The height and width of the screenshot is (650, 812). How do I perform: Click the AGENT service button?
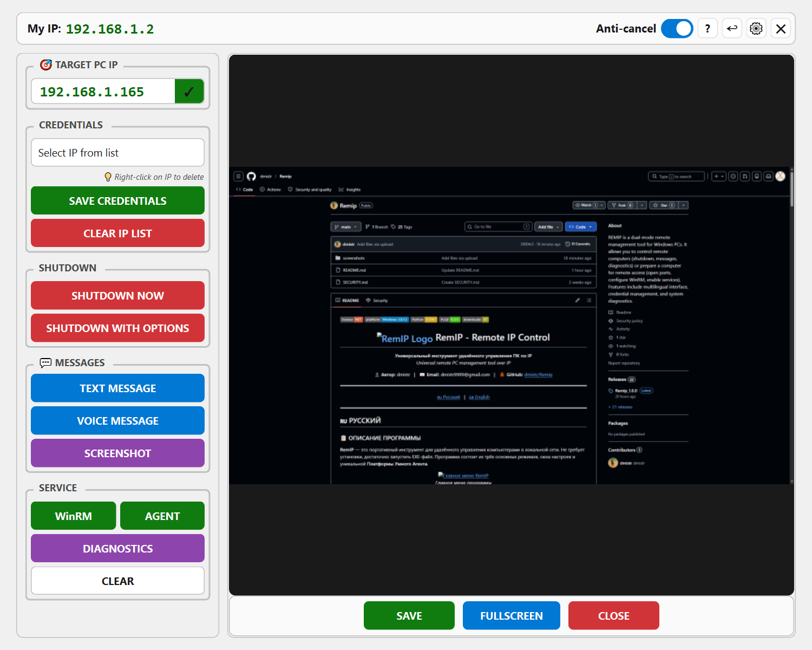tap(162, 516)
